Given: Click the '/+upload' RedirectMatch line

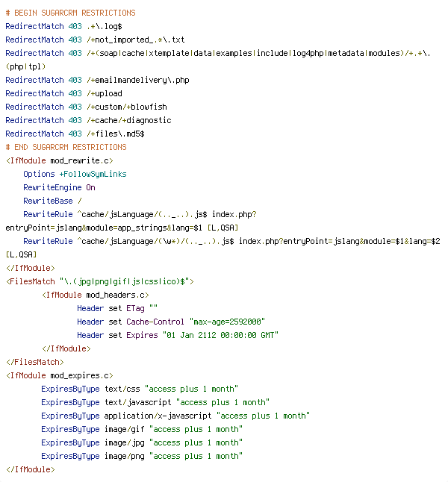Looking at the screenshot, I should click(x=63, y=93).
